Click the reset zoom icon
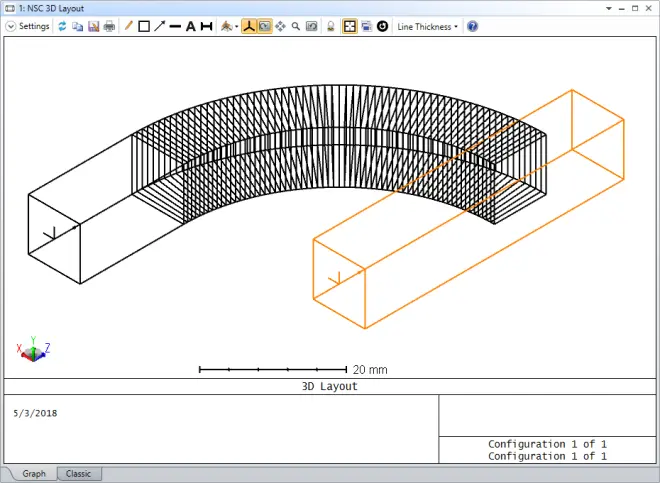 click(x=311, y=27)
